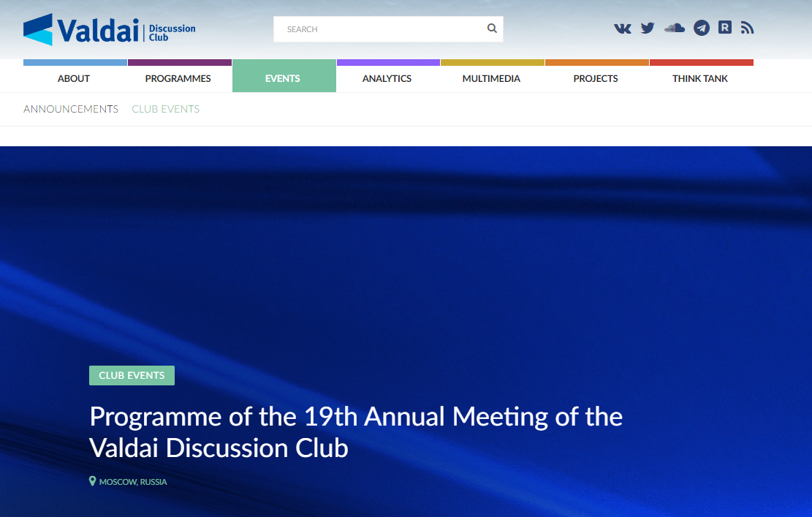Click the green Club Events tag badge
Image resolution: width=812 pixels, height=517 pixels.
132,375
